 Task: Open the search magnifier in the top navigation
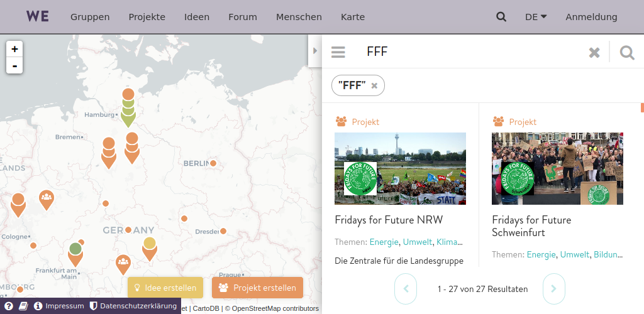click(501, 17)
